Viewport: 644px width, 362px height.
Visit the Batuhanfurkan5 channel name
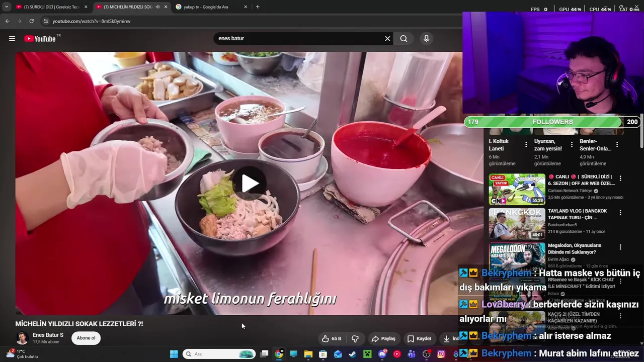(563, 225)
